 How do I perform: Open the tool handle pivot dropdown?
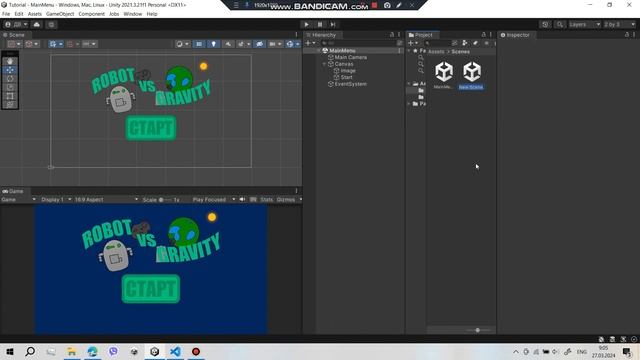pos(14,44)
